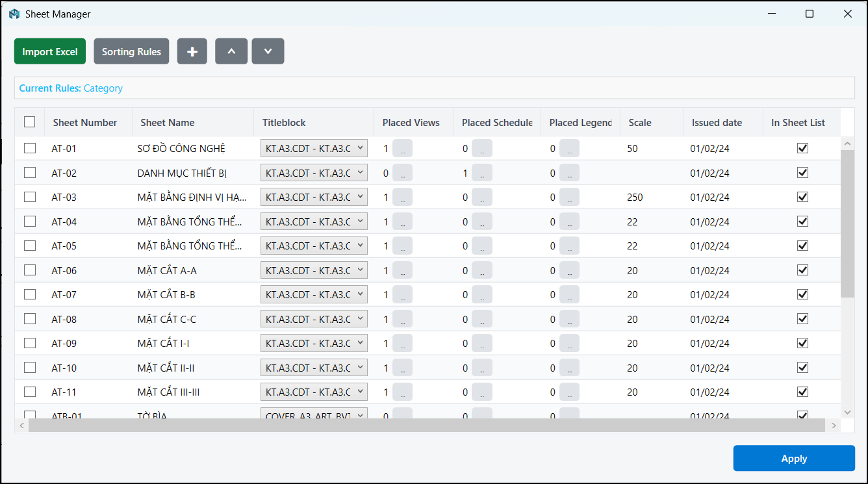Click the move up arrow button
The image size is (868, 484).
pos(231,51)
